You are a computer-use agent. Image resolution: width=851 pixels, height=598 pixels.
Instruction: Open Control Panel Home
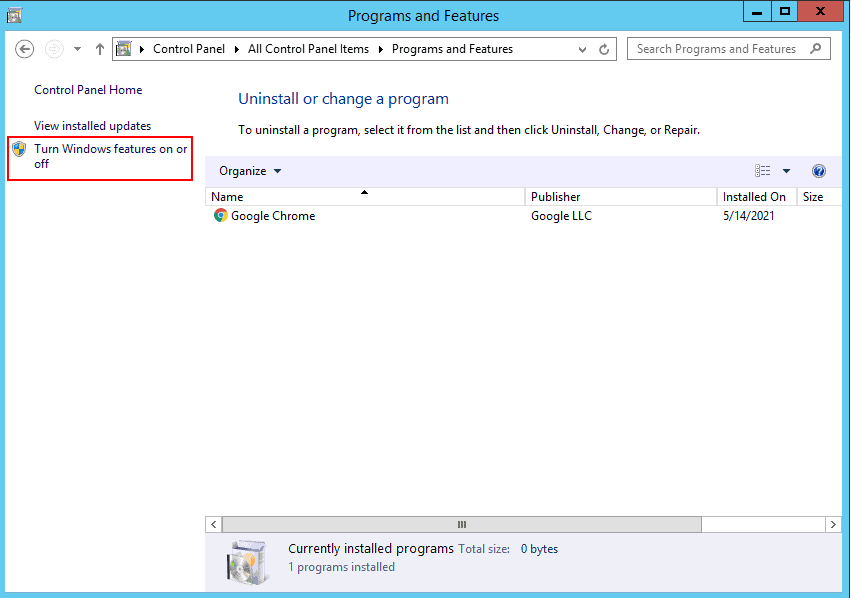(x=88, y=90)
